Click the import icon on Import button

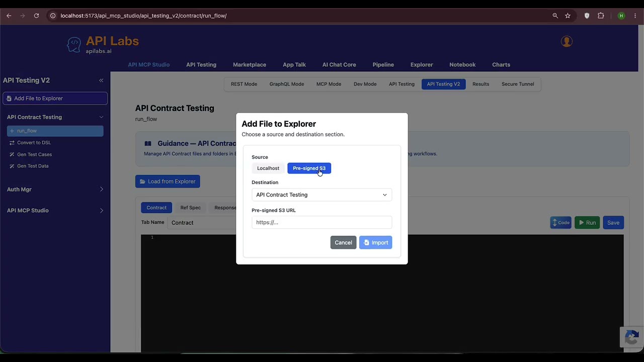tap(366, 243)
